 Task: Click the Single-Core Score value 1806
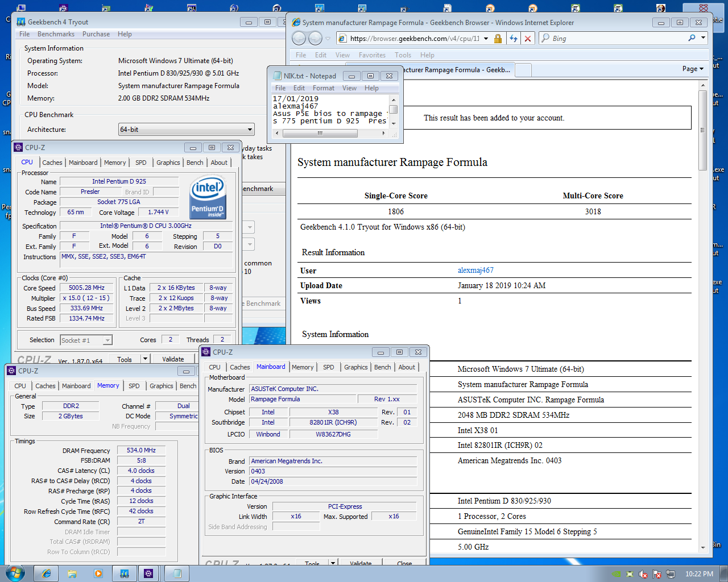396,211
